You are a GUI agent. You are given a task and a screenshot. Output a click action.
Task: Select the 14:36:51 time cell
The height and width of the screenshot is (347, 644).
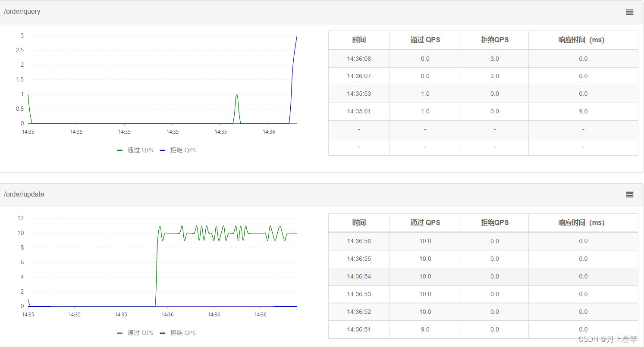359,329
